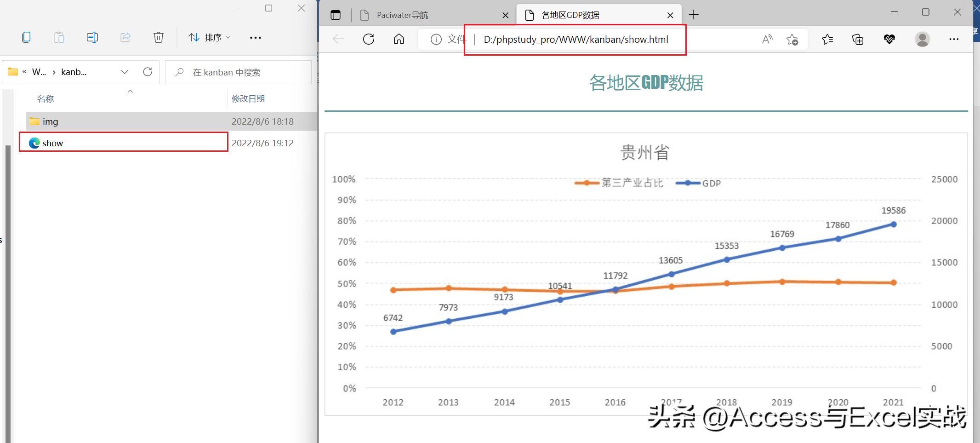Viewport: 980px width, 443px height.
Task: Click the 在kanban中搜索 search box
Action: click(239, 72)
